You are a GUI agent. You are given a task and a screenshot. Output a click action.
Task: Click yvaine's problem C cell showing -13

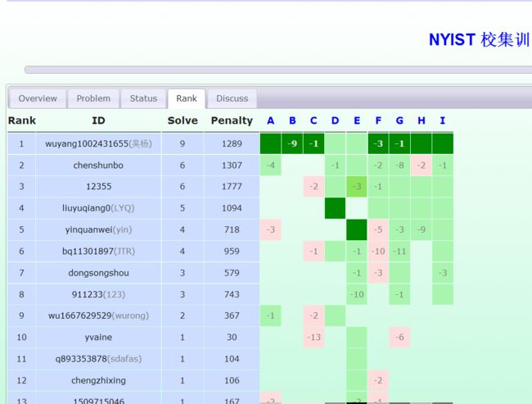coord(313,338)
